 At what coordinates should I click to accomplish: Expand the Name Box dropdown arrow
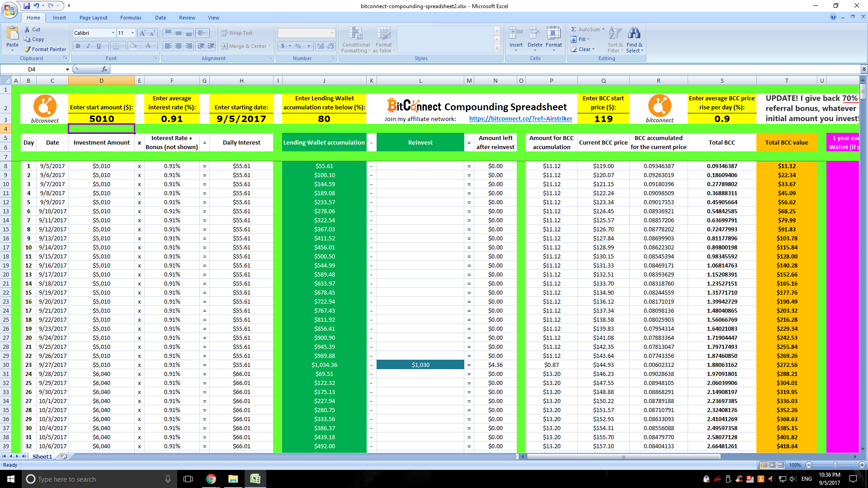67,69
